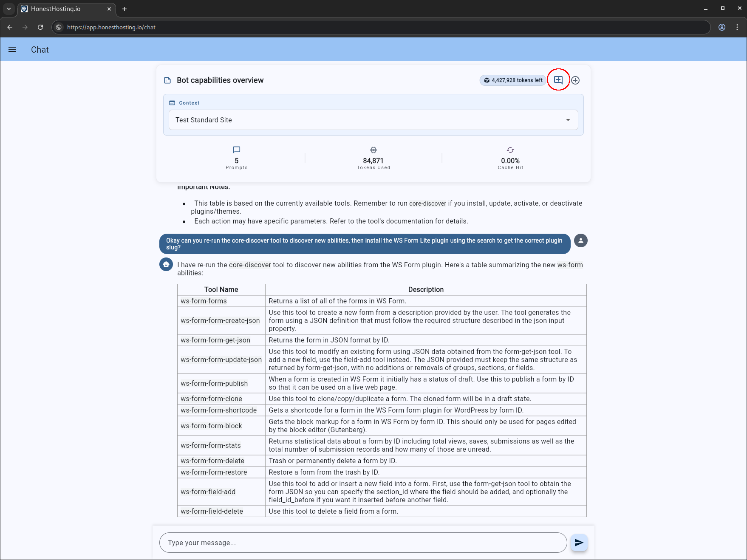The width and height of the screenshot is (747, 560).
Task: Click the Type your message input field
Action: pyautogui.click(x=363, y=543)
